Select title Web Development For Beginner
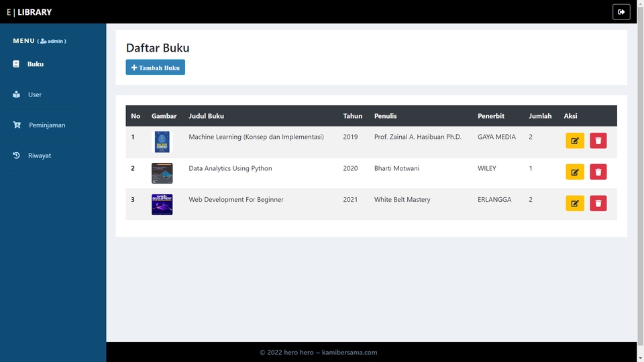 pos(235,200)
